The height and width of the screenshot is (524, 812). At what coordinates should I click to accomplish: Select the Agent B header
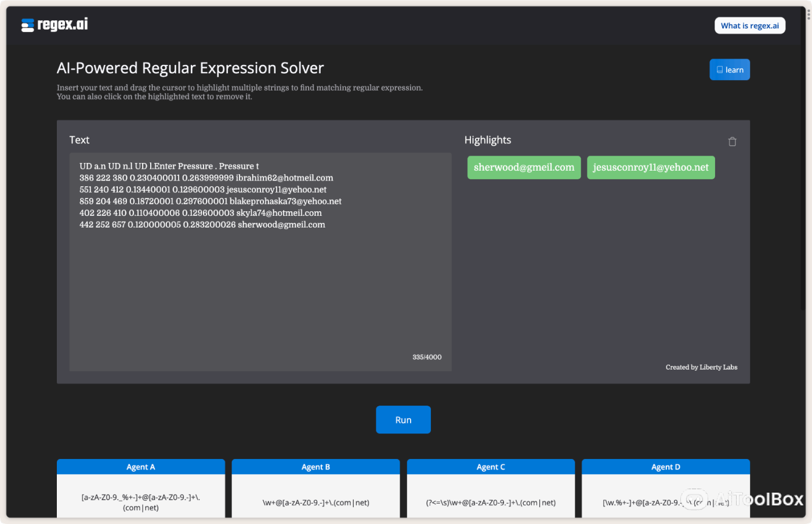(x=316, y=467)
